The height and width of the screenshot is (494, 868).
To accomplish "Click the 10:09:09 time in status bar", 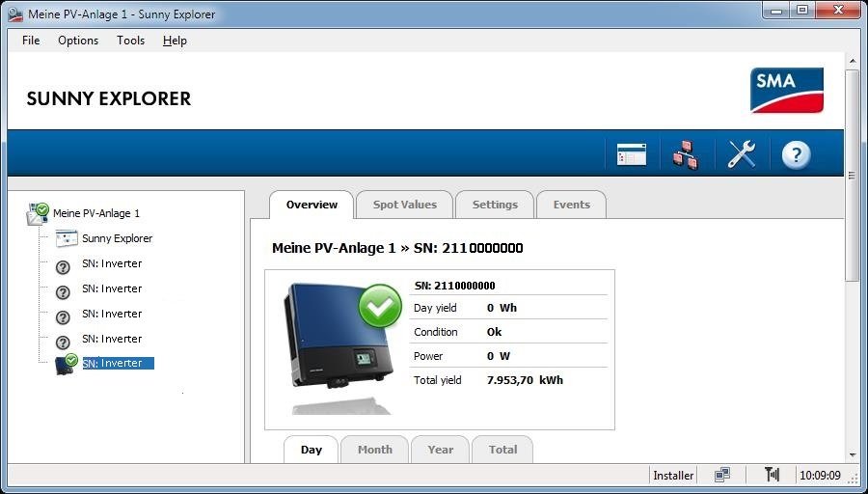I will point(820,476).
